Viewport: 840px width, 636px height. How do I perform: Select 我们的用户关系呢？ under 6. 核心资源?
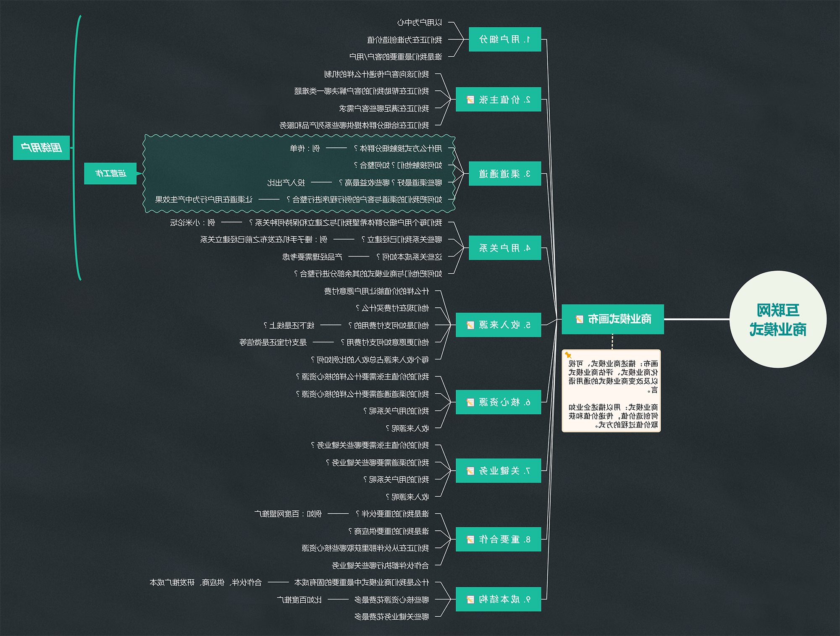pyautogui.click(x=396, y=411)
